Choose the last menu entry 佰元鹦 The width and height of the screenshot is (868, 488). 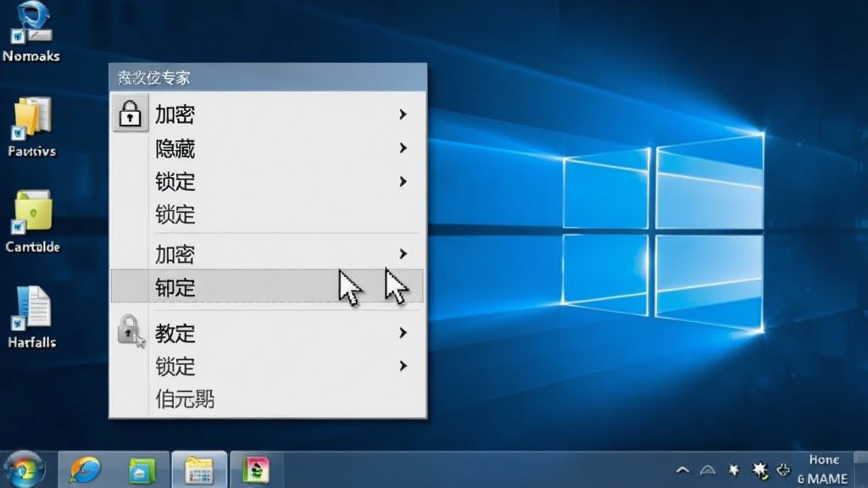tap(268, 399)
